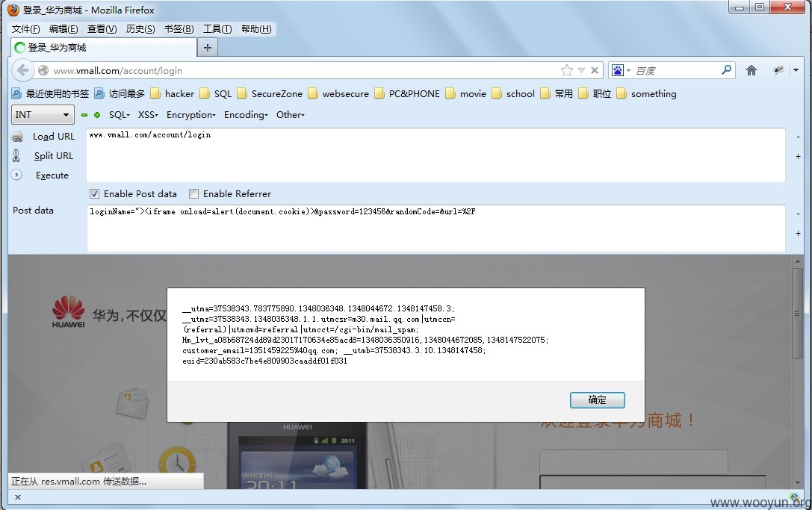Viewport: 812px width, 510px height.
Task: Open the 文件(F) menu
Action: [x=26, y=29]
